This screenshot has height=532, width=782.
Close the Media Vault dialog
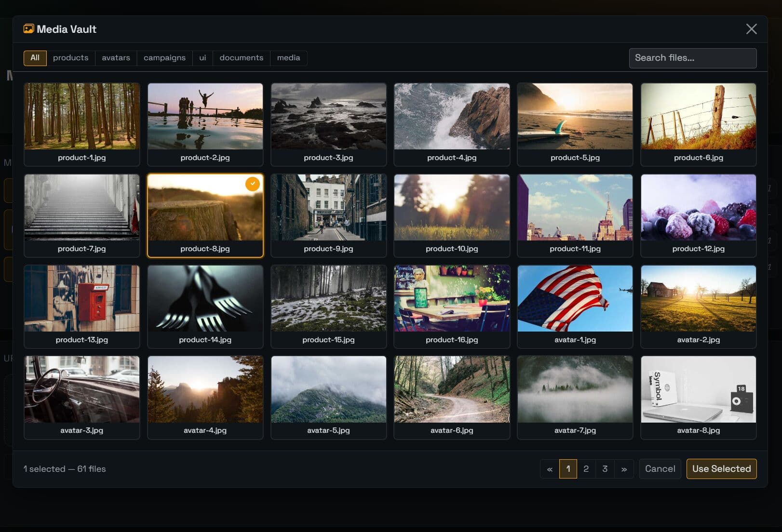(751, 29)
